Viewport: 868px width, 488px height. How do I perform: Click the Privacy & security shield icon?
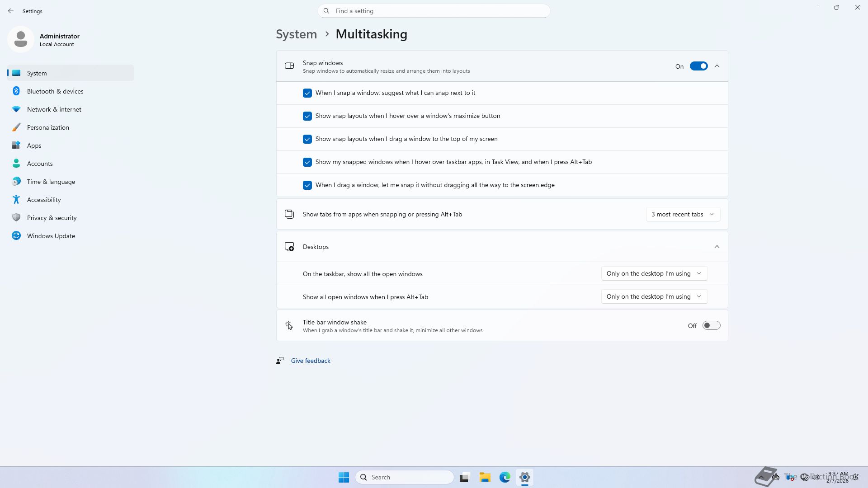pyautogui.click(x=16, y=218)
